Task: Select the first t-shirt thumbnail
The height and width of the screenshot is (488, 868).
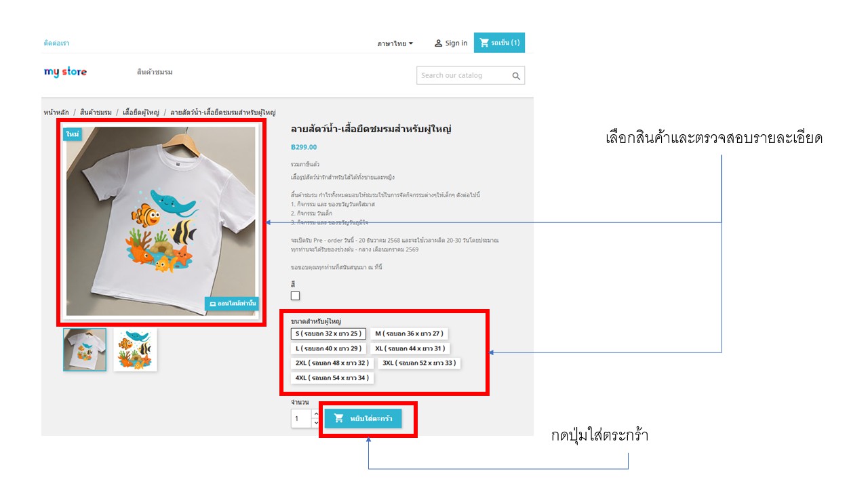Action: coord(85,350)
